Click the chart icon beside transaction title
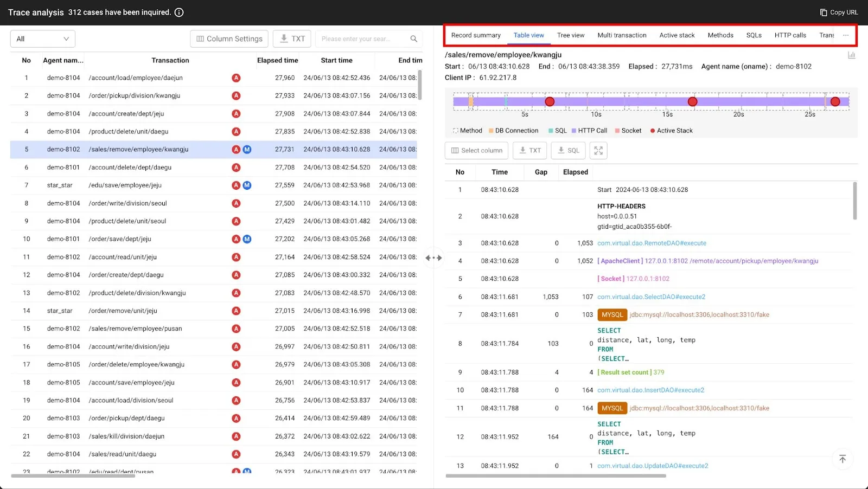 click(852, 55)
